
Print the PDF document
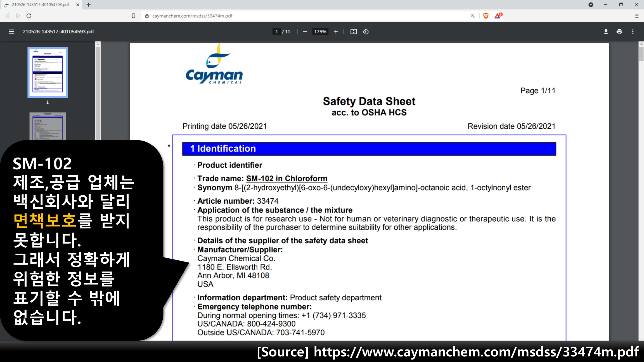(619, 32)
